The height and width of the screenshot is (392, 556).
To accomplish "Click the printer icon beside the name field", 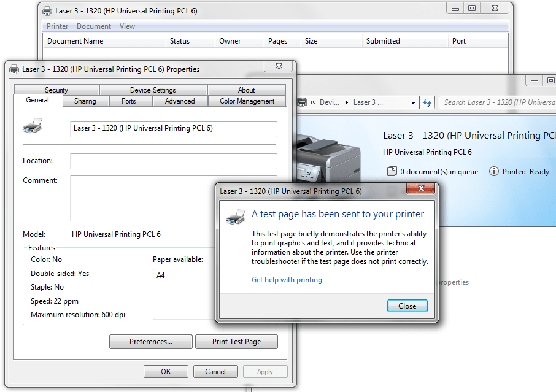I will pos(33,126).
